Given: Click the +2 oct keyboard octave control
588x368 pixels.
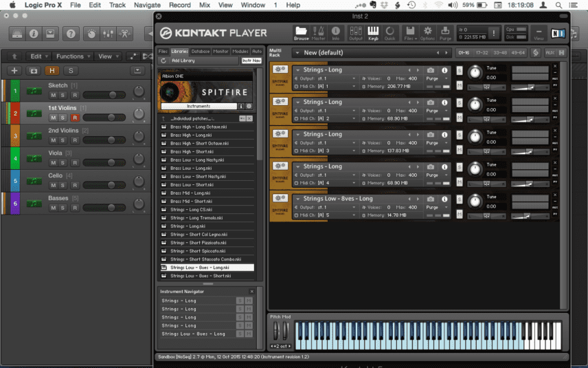Looking at the screenshot, I should [280, 346].
